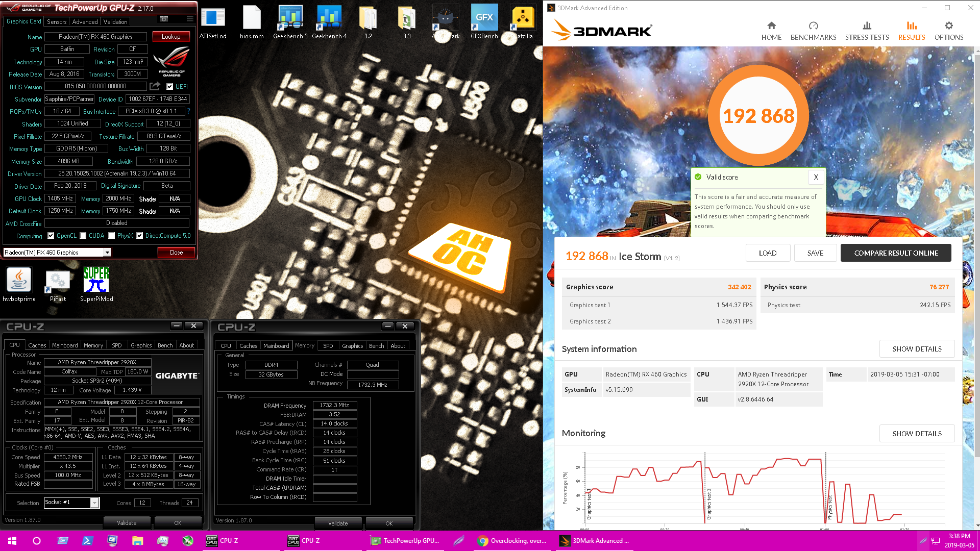Click the Graphics score 342 402 value
This screenshot has height=551, width=980.
pyautogui.click(x=739, y=287)
